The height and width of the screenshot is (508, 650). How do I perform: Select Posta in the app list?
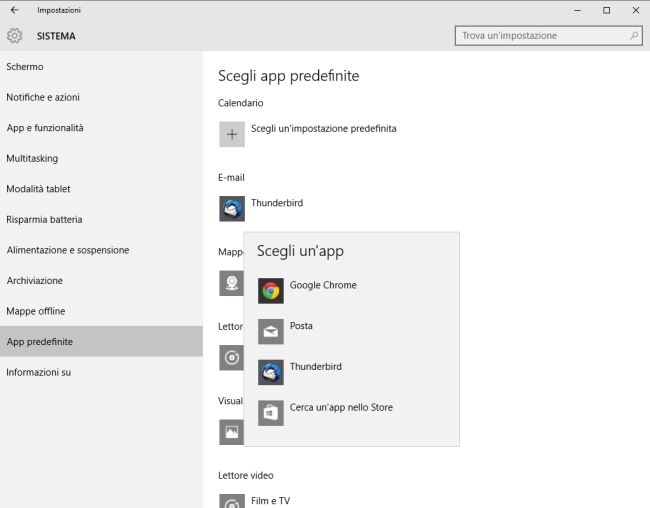pyautogui.click(x=301, y=326)
